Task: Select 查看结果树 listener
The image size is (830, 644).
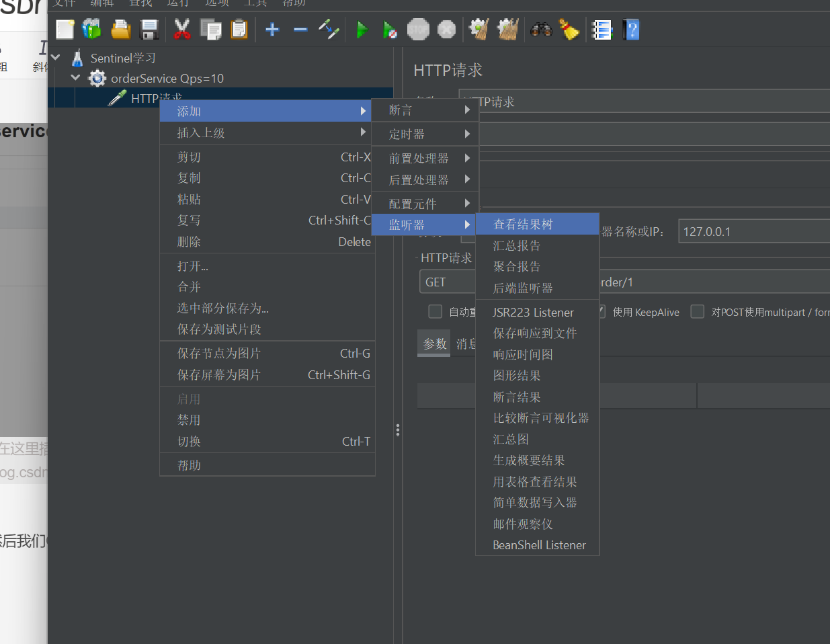Action: point(537,224)
